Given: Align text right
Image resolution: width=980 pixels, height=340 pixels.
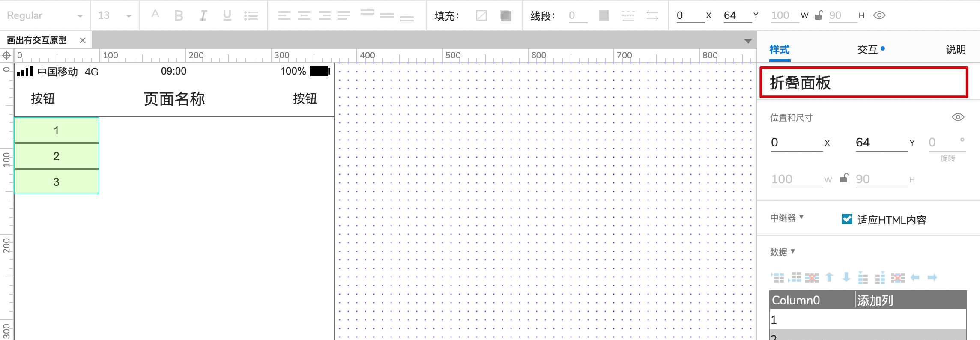Looking at the screenshot, I should pyautogui.click(x=324, y=16).
